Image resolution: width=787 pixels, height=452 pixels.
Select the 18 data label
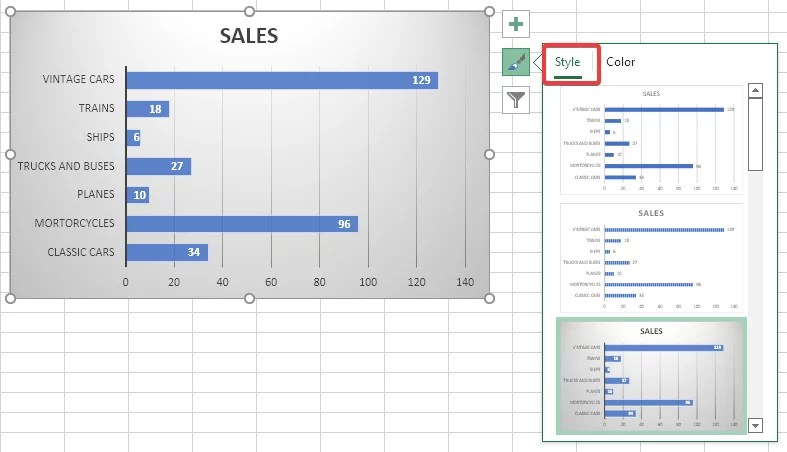coord(155,109)
